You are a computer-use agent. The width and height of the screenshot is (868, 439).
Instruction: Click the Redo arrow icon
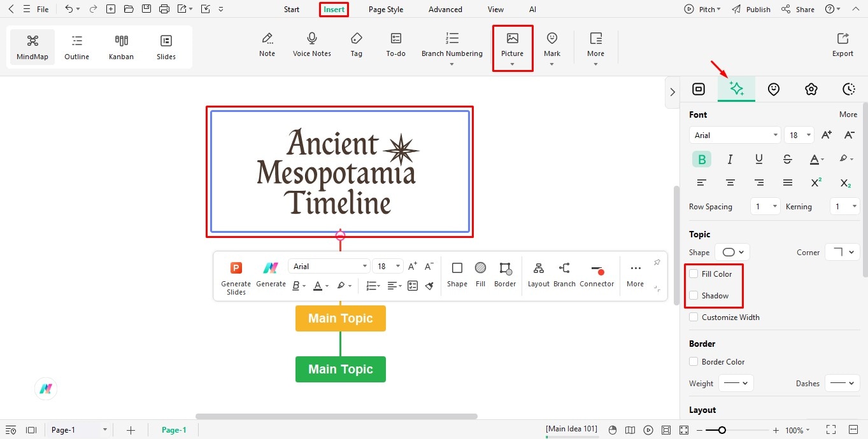[93, 9]
